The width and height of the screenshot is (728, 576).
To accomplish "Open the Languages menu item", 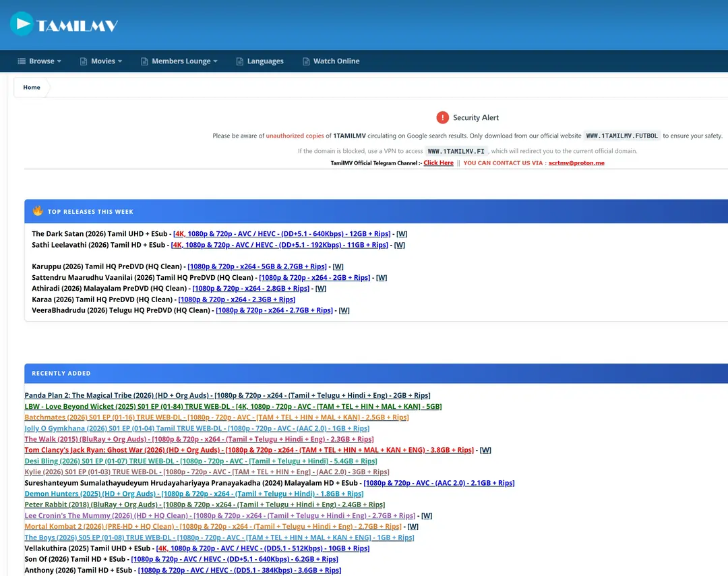I will [260, 61].
